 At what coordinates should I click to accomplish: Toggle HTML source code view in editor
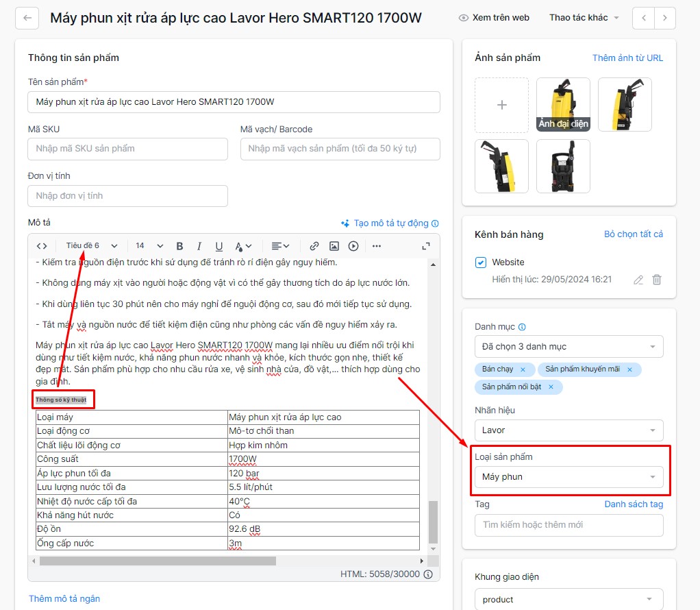(x=42, y=246)
